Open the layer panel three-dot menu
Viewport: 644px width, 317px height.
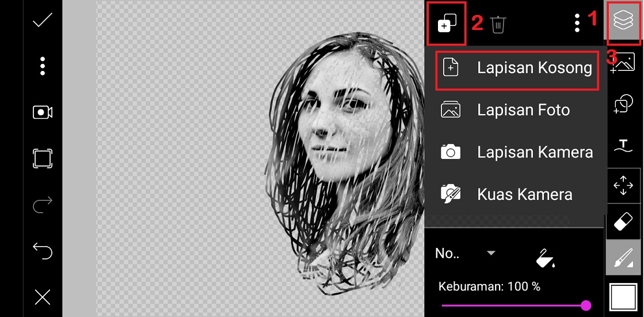(577, 23)
